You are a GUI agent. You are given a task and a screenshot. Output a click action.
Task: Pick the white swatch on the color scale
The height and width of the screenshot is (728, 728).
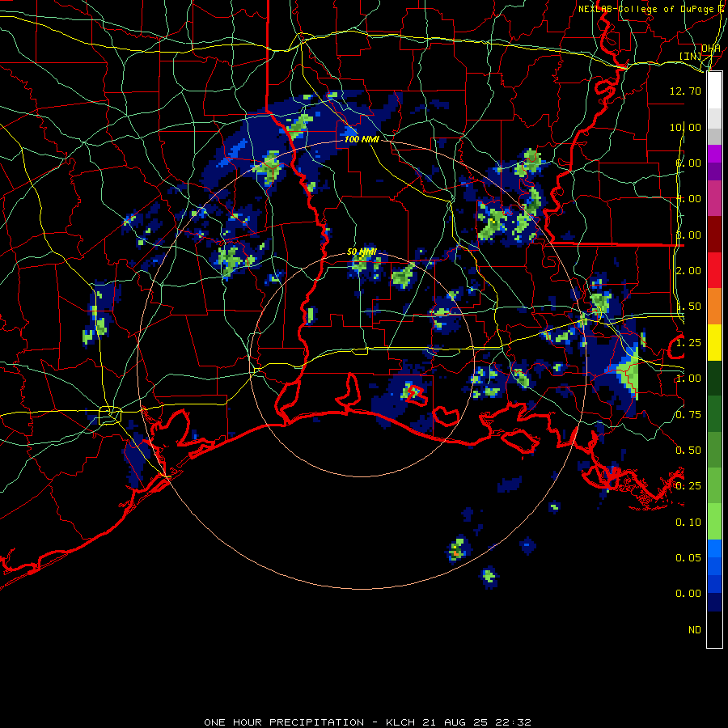pyautogui.click(x=714, y=90)
